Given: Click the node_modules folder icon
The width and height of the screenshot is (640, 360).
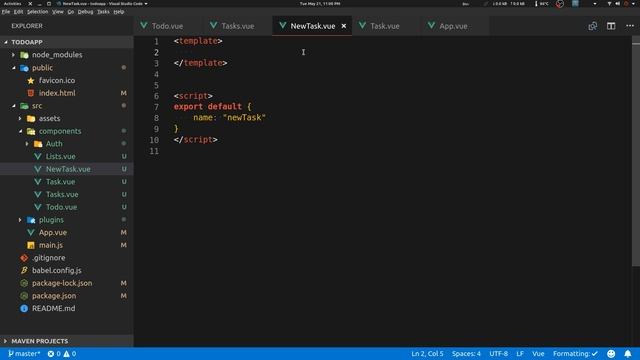Looking at the screenshot, I should [x=24, y=55].
